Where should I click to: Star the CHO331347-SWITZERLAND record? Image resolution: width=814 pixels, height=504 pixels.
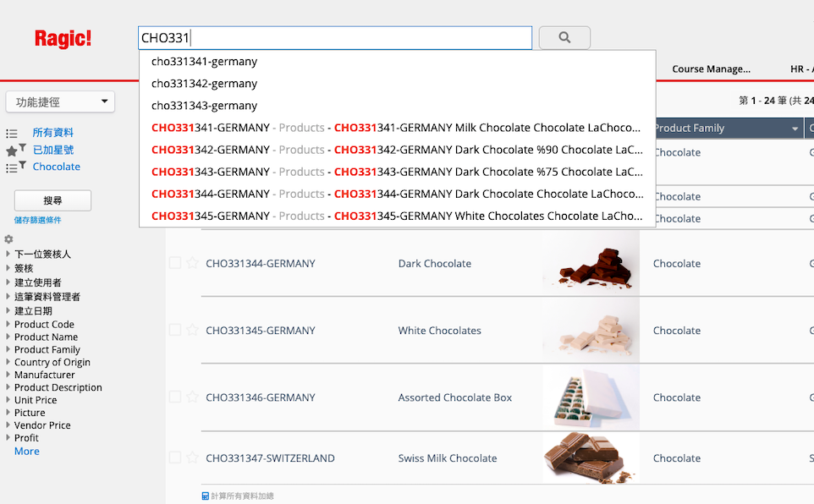[x=192, y=457]
